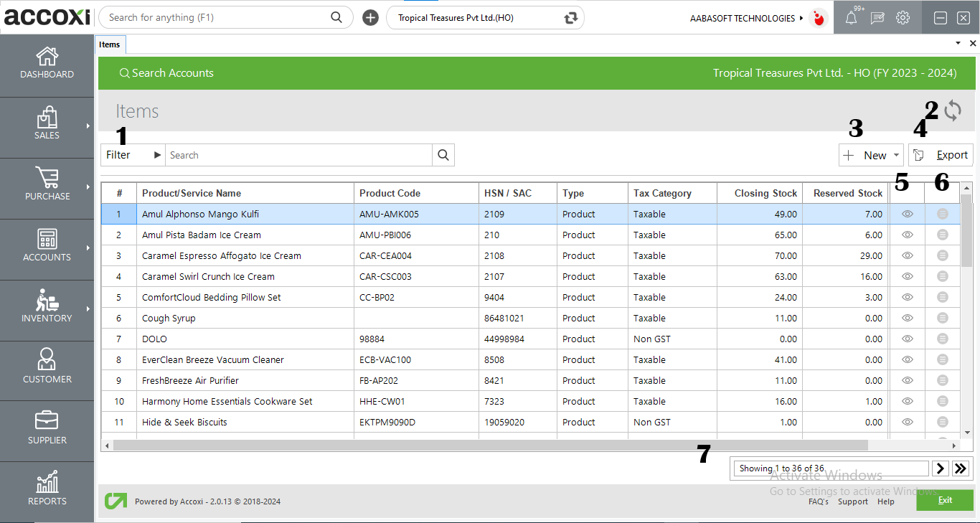Sort by HSN / SAC column header
The image size is (980, 523).
click(x=518, y=193)
